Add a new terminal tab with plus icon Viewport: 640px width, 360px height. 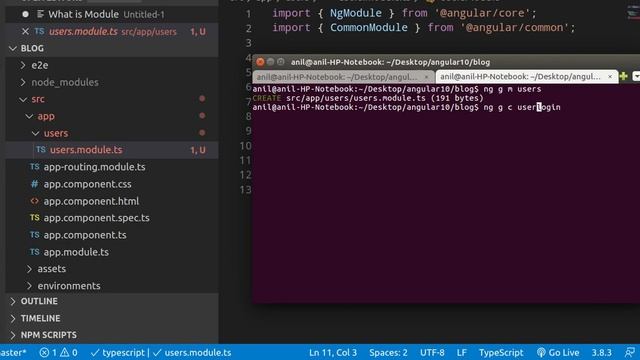click(624, 76)
